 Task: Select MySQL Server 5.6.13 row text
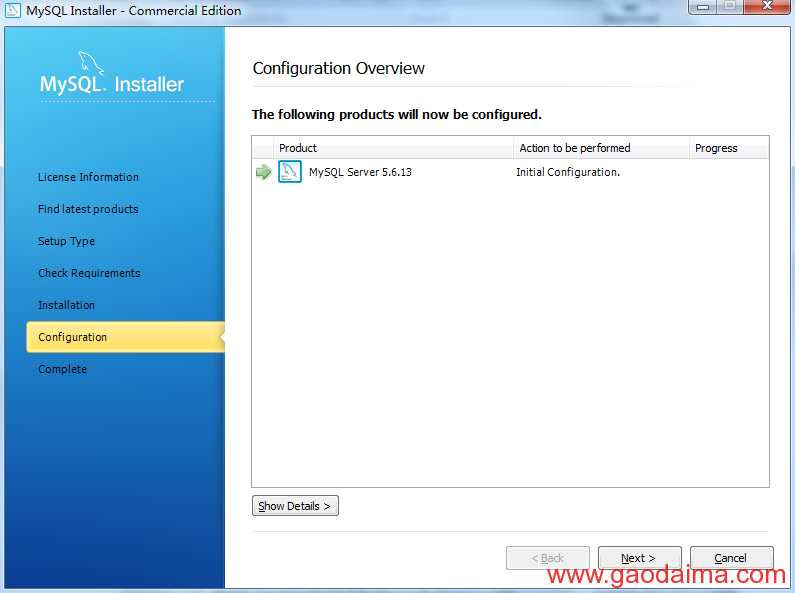[360, 172]
